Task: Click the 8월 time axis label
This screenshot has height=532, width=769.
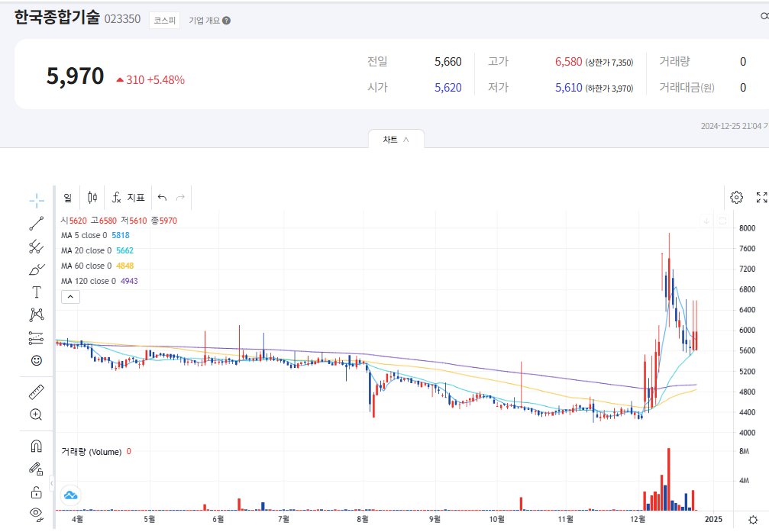Action: [x=363, y=519]
